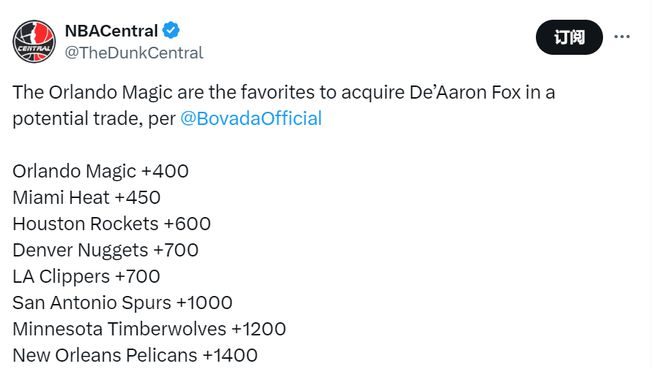
Task: Select the "Minnesota Timberwolves +1200" line
Action: point(149,329)
